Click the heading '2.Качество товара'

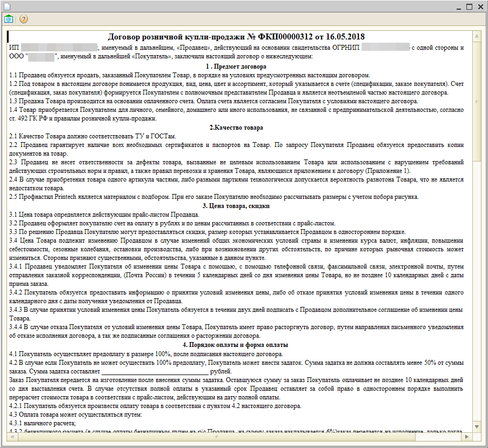pyautogui.click(x=236, y=128)
